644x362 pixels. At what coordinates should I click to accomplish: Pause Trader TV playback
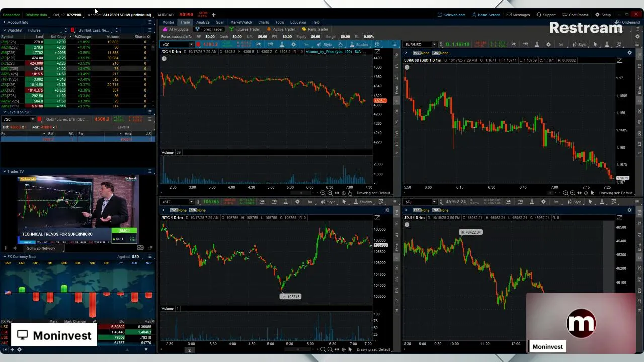pos(6,248)
